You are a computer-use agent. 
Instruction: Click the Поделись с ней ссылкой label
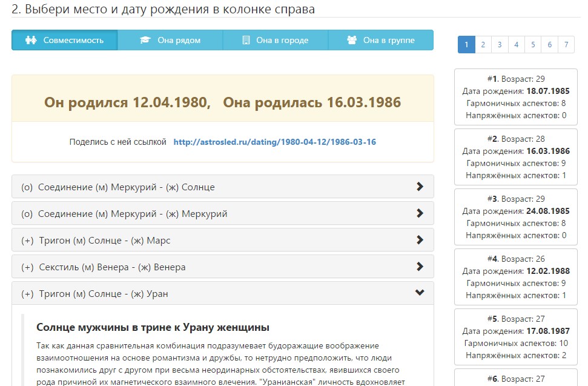117,142
